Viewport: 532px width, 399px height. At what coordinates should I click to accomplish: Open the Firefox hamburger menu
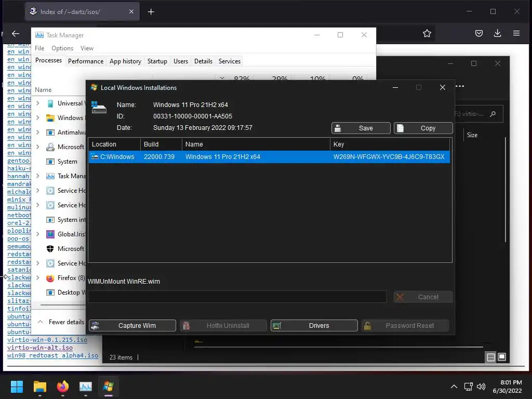click(516, 33)
